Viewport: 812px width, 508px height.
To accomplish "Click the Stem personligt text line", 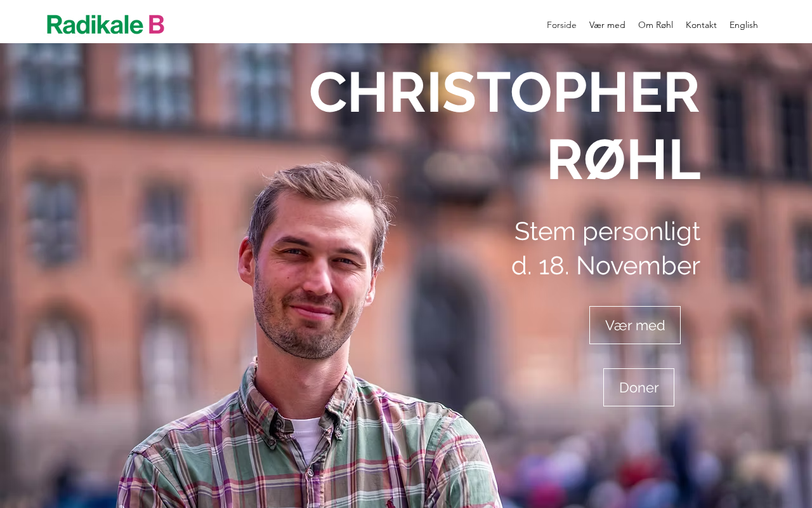I will click(607, 231).
